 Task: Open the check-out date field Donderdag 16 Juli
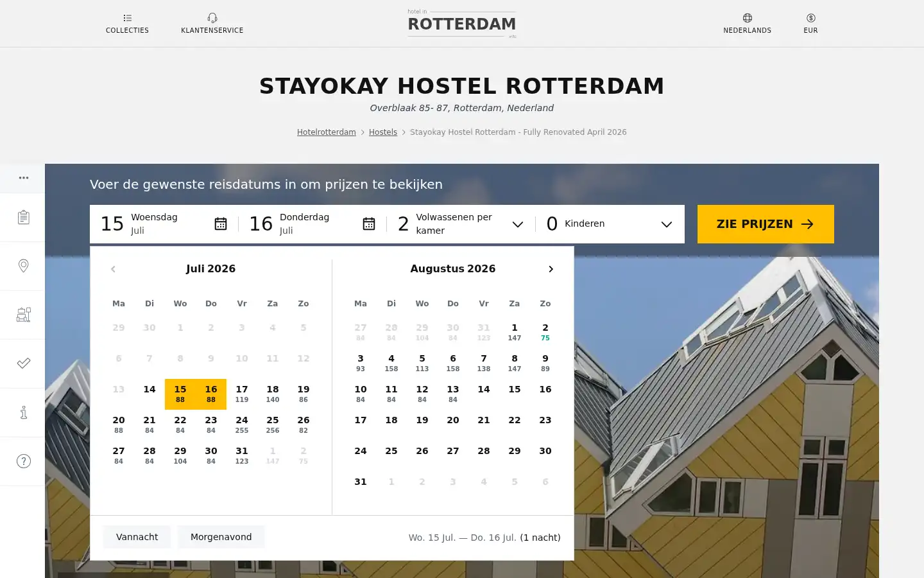point(312,224)
